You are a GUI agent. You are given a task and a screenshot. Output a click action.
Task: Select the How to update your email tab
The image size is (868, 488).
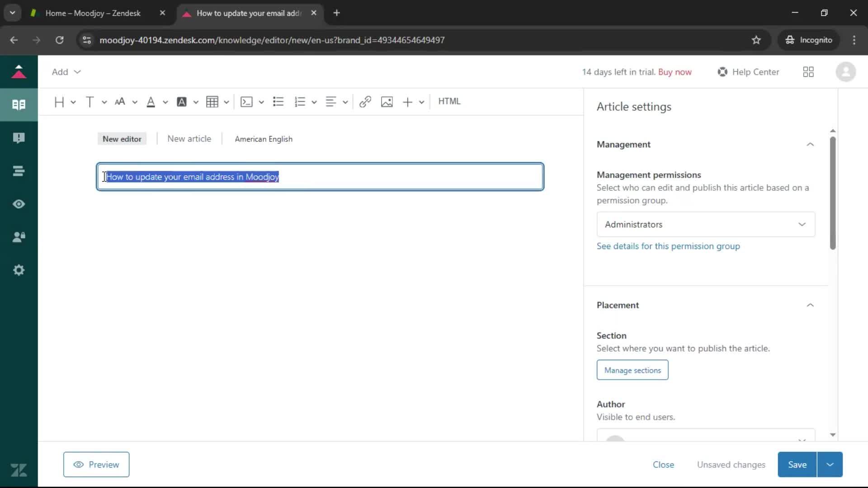click(x=249, y=13)
